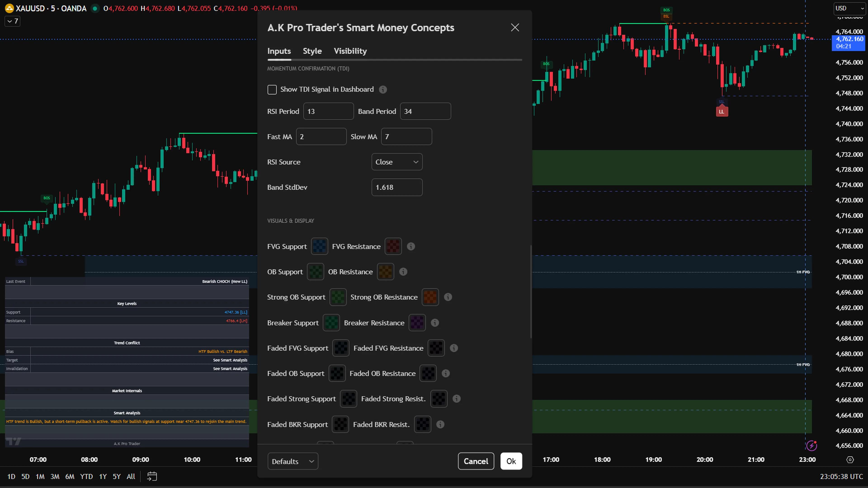This screenshot has height=488, width=868.
Task: Click the Ok button
Action: click(511, 461)
